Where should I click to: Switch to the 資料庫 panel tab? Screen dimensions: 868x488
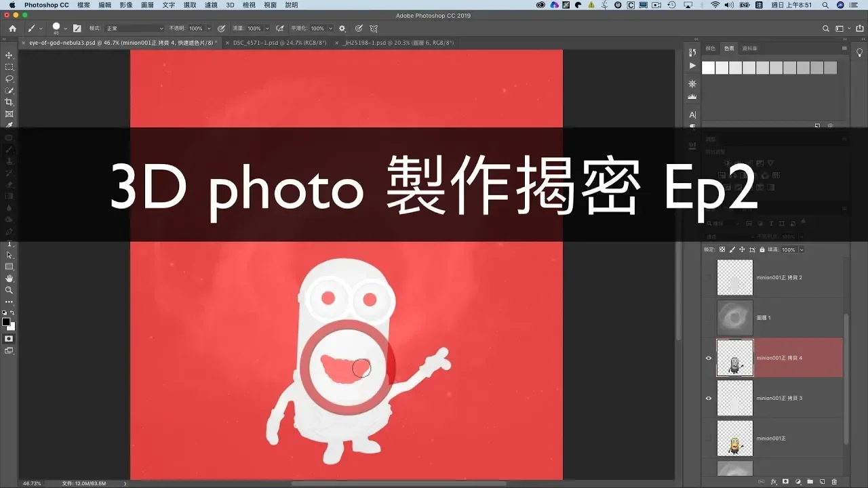click(749, 49)
